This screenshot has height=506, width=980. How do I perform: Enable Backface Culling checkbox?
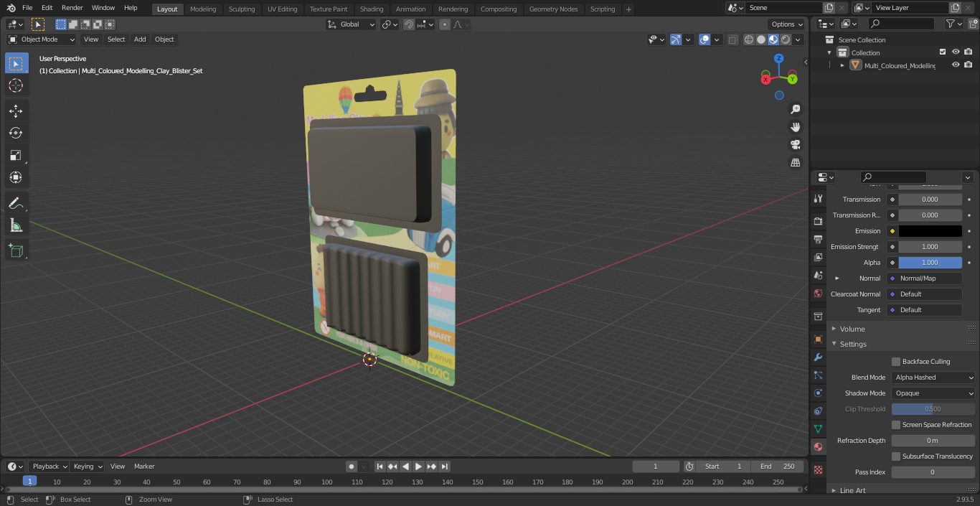[896, 362]
